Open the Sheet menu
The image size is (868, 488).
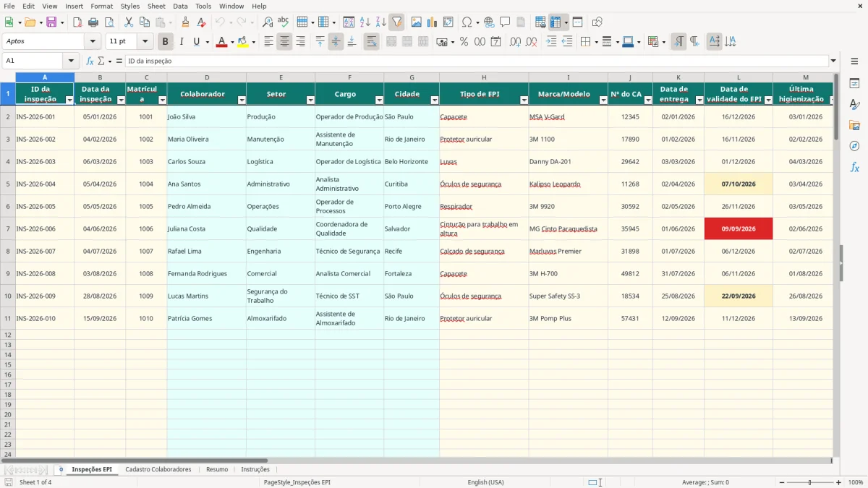point(156,6)
